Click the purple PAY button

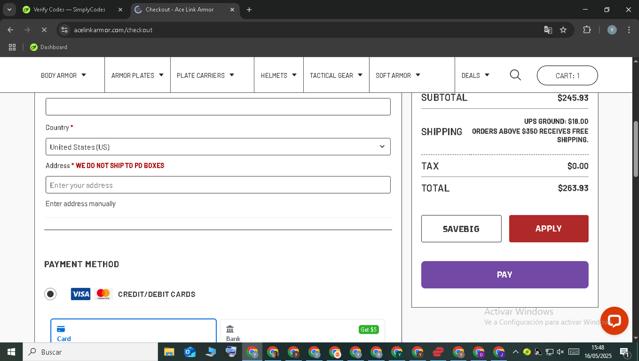pyautogui.click(x=505, y=275)
